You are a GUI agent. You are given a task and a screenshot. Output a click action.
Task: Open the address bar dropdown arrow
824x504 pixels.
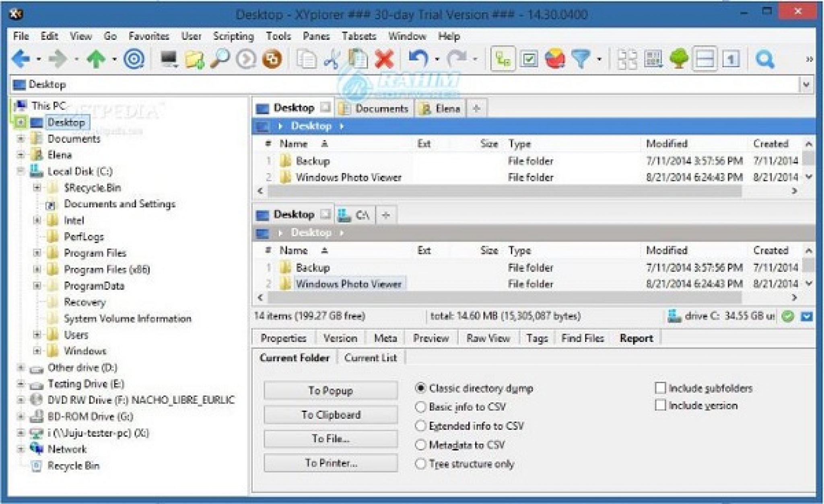click(806, 84)
